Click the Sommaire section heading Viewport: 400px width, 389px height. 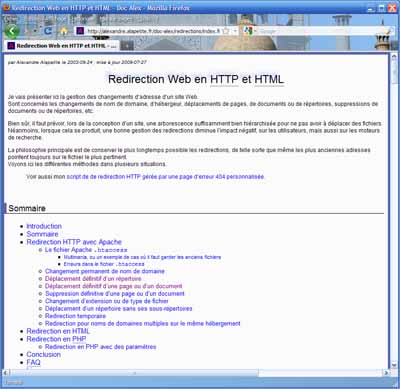[27, 208]
